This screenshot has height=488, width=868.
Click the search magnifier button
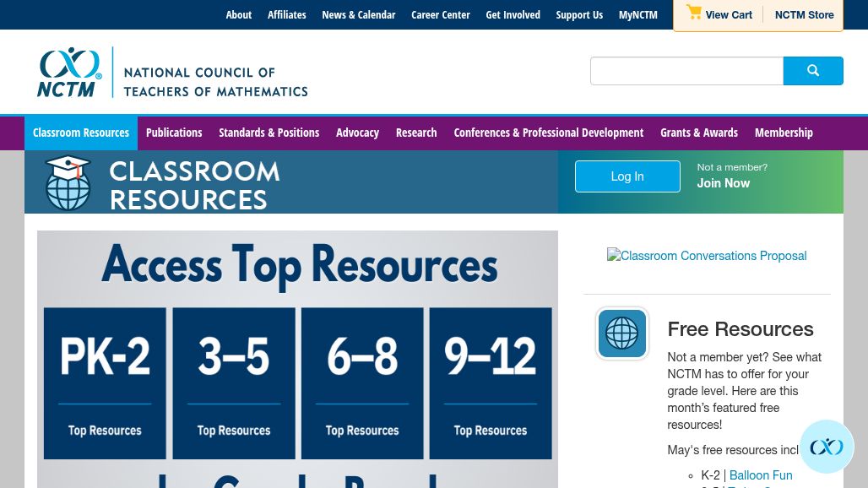point(813,71)
